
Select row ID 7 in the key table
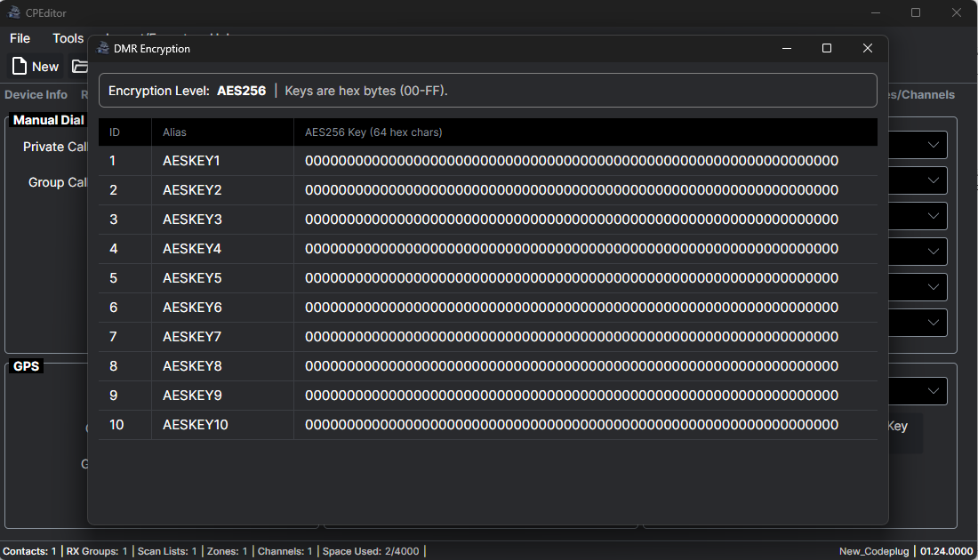(x=114, y=337)
